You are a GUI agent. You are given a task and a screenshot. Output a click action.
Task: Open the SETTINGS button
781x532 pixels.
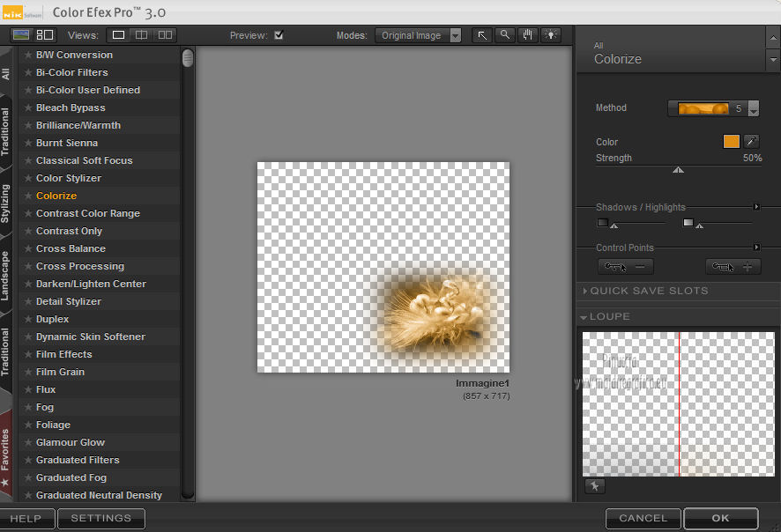101,519
